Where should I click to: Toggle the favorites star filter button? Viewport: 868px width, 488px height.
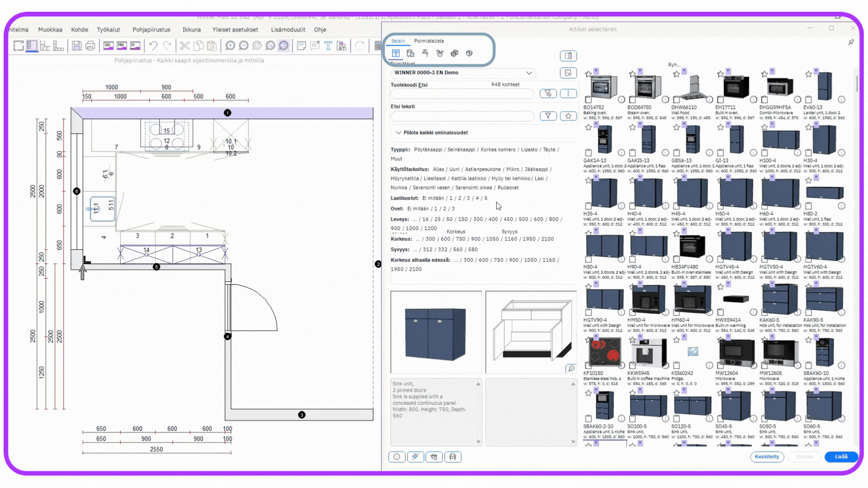568,116
